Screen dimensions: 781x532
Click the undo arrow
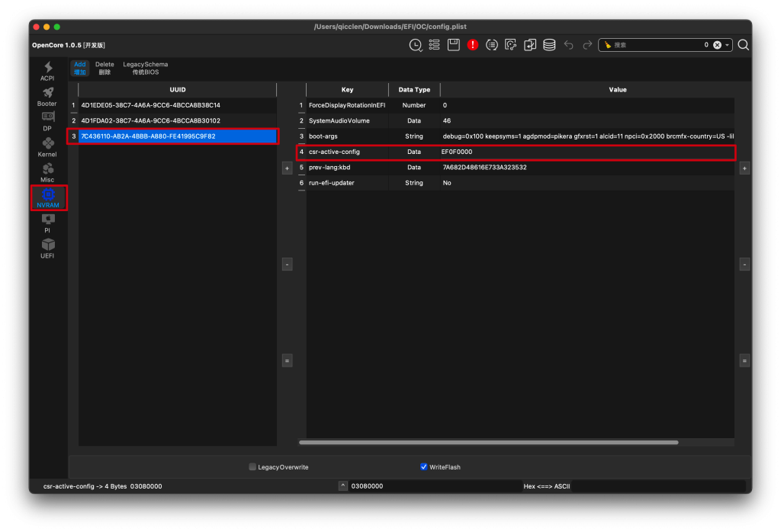(x=568, y=45)
